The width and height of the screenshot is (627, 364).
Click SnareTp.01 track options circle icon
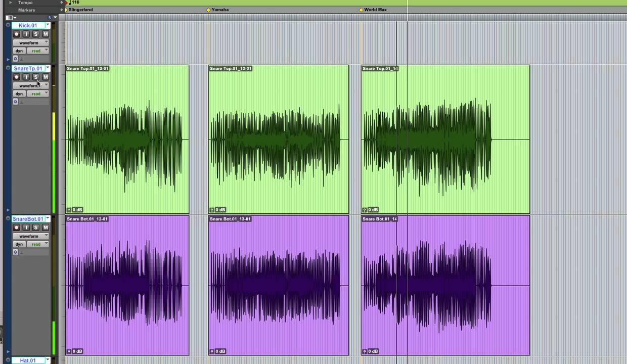click(x=8, y=68)
